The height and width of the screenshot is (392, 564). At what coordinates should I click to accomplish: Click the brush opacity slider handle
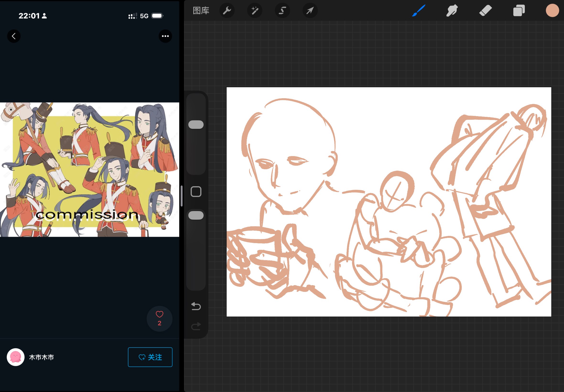pyautogui.click(x=196, y=215)
